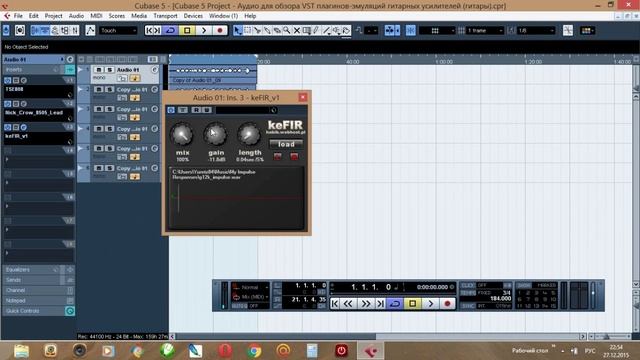Select the Line tool in toolbar
The width and height of the screenshot is (640, 360).
(x=327, y=31)
